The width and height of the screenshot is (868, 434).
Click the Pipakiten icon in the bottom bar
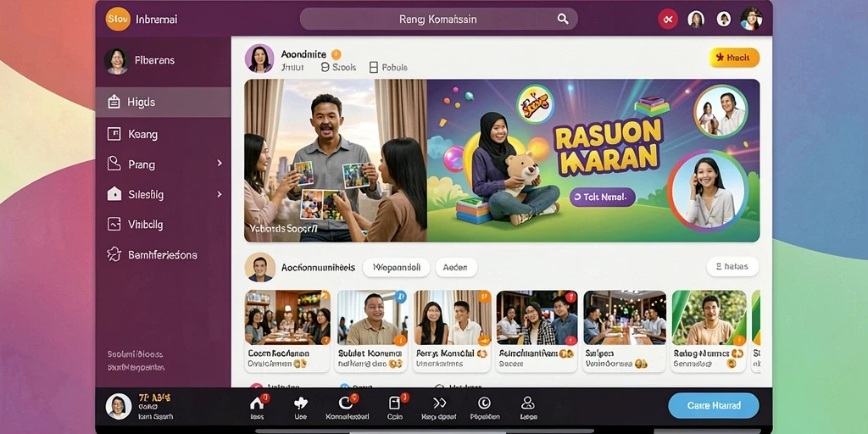tap(484, 403)
